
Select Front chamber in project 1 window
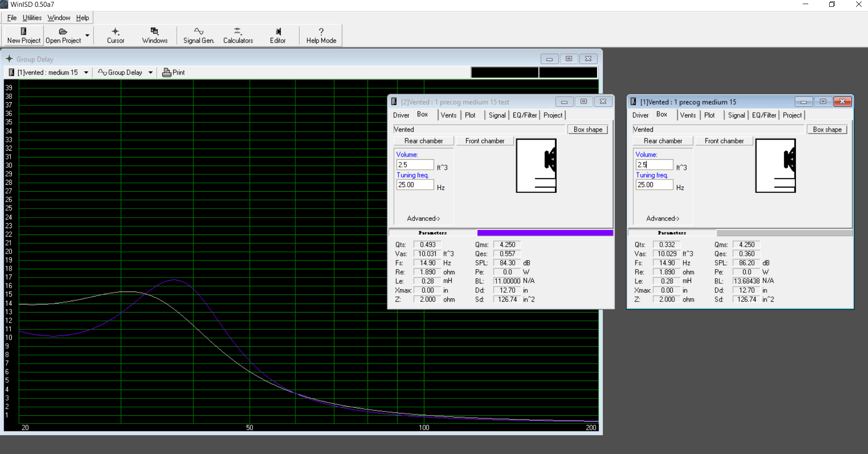pyautogui.click(x=724, y=141)
